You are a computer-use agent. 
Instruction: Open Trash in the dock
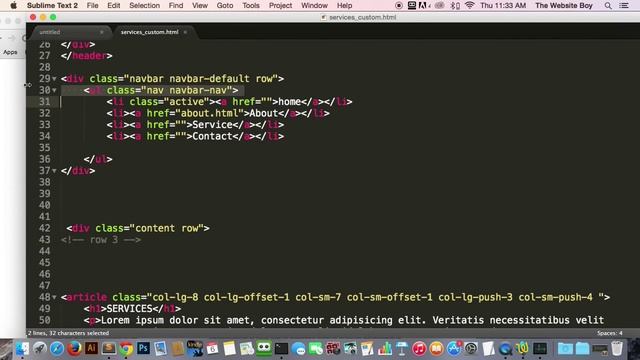click(617, 348)
